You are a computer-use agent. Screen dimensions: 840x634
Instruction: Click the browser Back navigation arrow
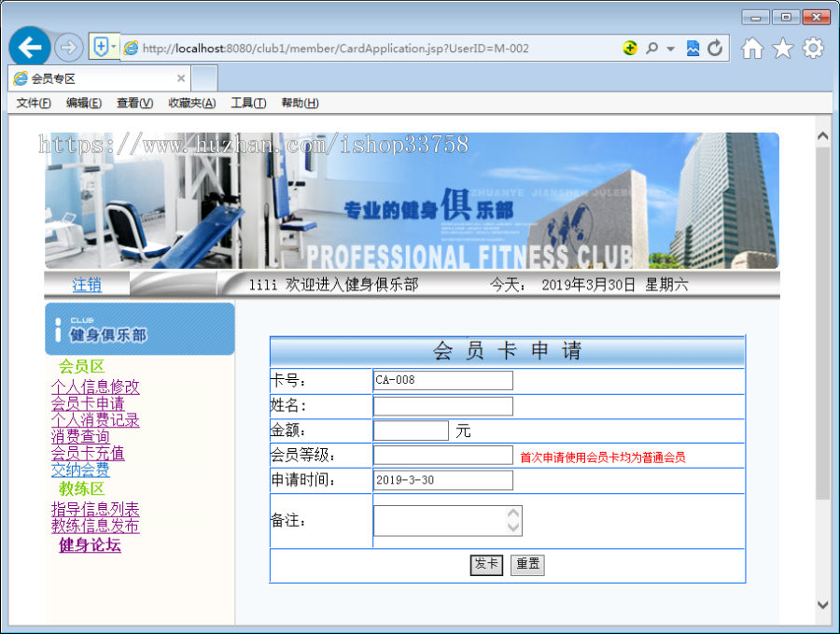pyautogui.click(x=31, y=46)
